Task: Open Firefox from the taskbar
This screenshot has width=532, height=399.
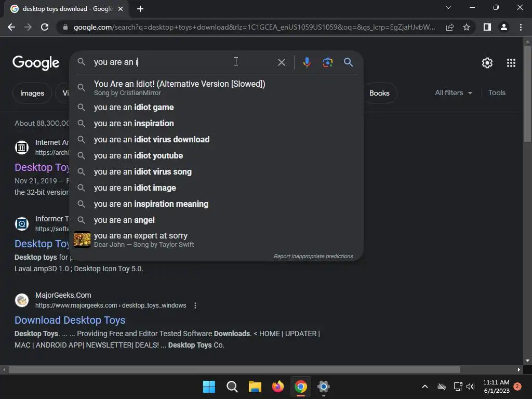Action: tap(278, 387)
